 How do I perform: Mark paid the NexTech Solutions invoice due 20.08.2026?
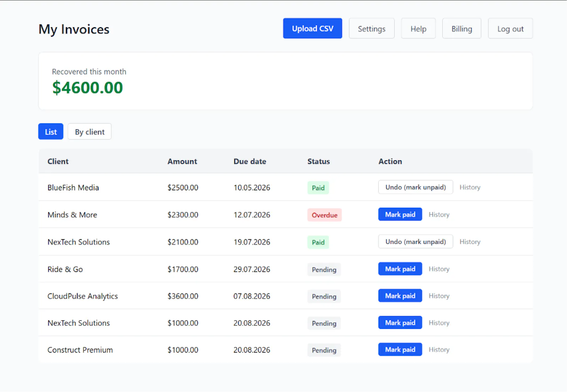[x=400, y=323]
